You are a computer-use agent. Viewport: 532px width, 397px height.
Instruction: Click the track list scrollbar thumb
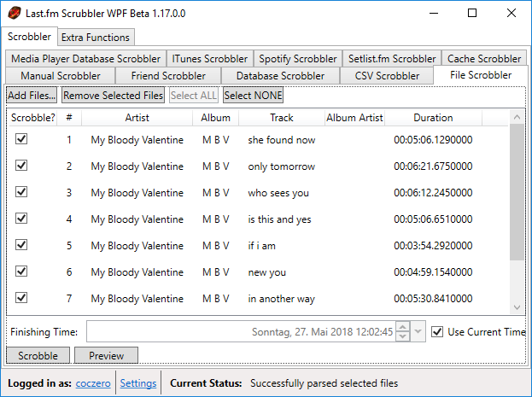coord(517,192)
